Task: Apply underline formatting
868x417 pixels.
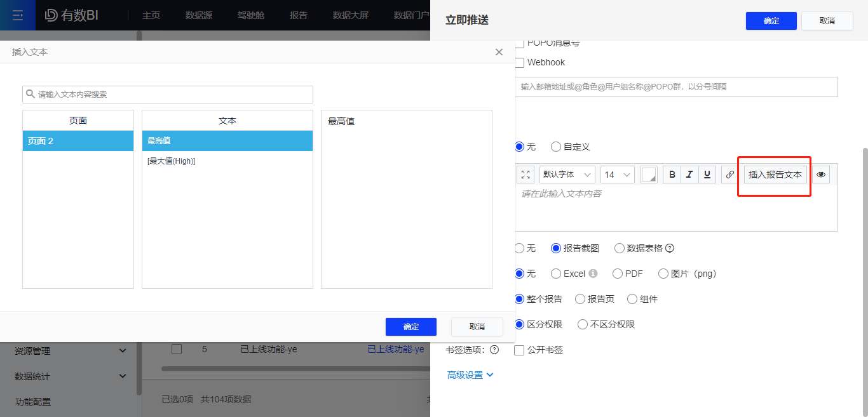Action: pyautogui.click(x=707, y=174)
